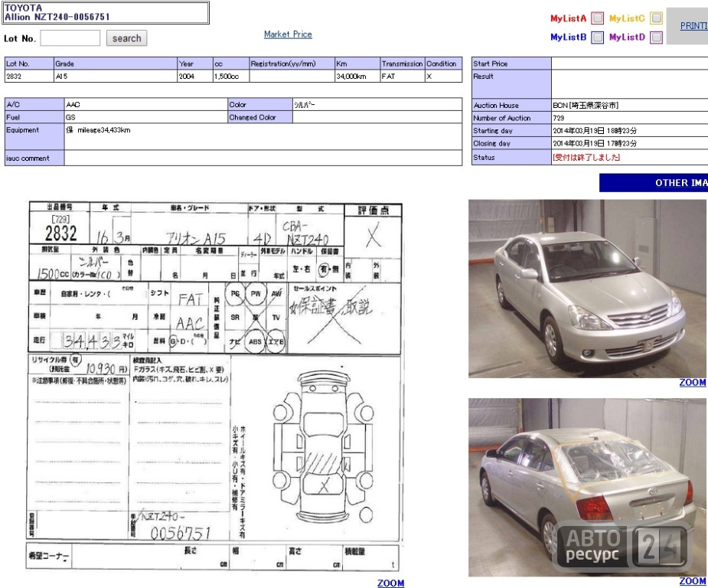Click the MyListD label
The width and height of the screenshot is (708, 588).
[627, 37]
